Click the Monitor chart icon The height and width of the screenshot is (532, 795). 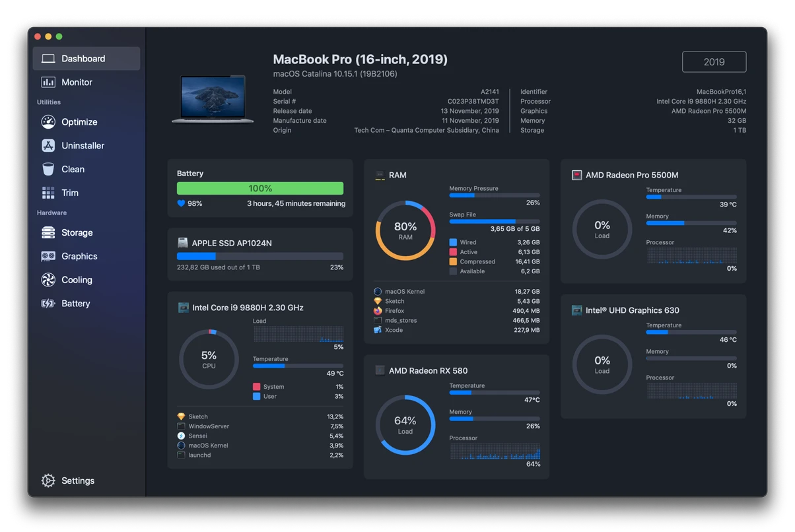click(x=48, y=83)
